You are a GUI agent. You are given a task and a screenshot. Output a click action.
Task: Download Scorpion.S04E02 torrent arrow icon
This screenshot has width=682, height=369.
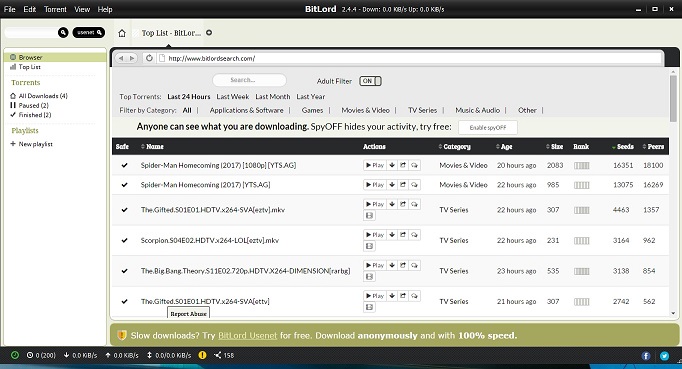point(392,235)
